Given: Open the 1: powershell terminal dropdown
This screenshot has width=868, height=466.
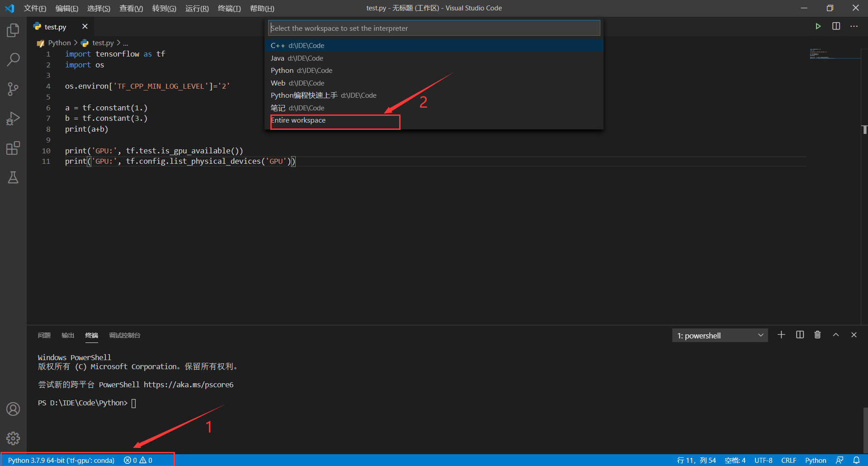Looking at the screenshot, I should pos(720,335).
